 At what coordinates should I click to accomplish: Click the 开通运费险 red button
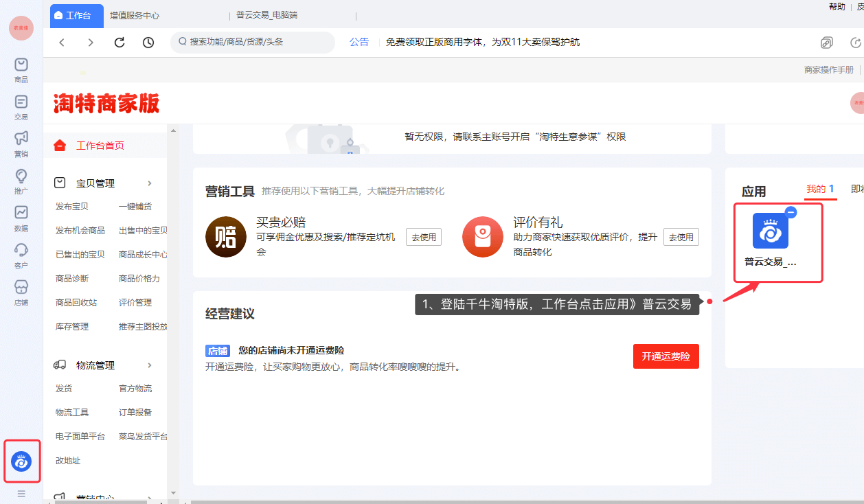coord(666,356)
